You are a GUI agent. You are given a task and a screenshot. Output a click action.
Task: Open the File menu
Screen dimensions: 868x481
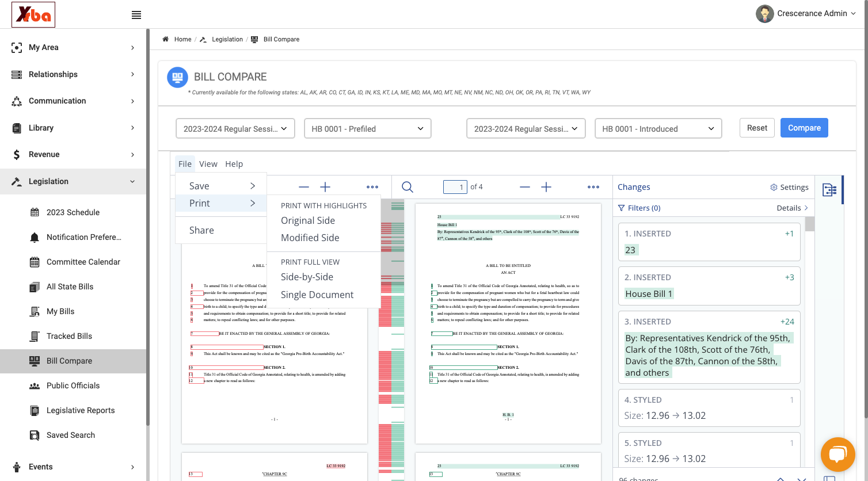pos(185,164)
